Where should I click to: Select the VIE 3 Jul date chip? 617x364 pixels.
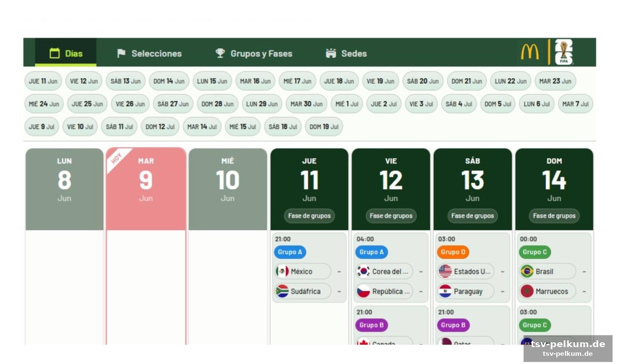(x=421, y=104)
